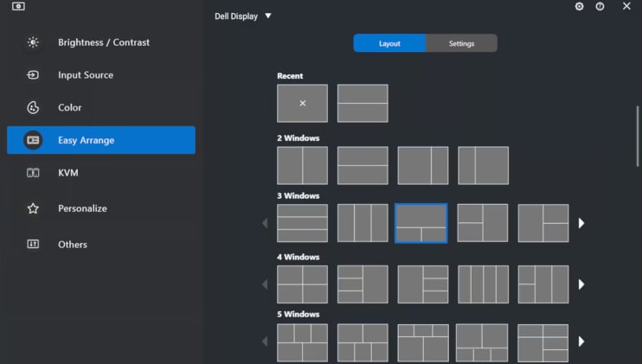Show previous 3 Windows layouts arrow
Viewport: 642px width, 364px height.
pyautogui.click(x=265, y=223)
